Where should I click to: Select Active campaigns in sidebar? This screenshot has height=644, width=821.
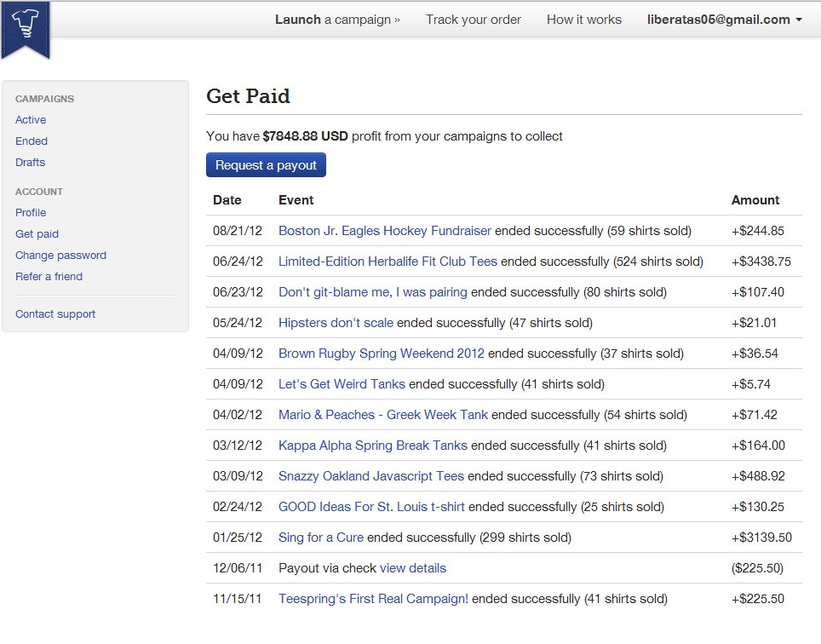pos(31,120)
